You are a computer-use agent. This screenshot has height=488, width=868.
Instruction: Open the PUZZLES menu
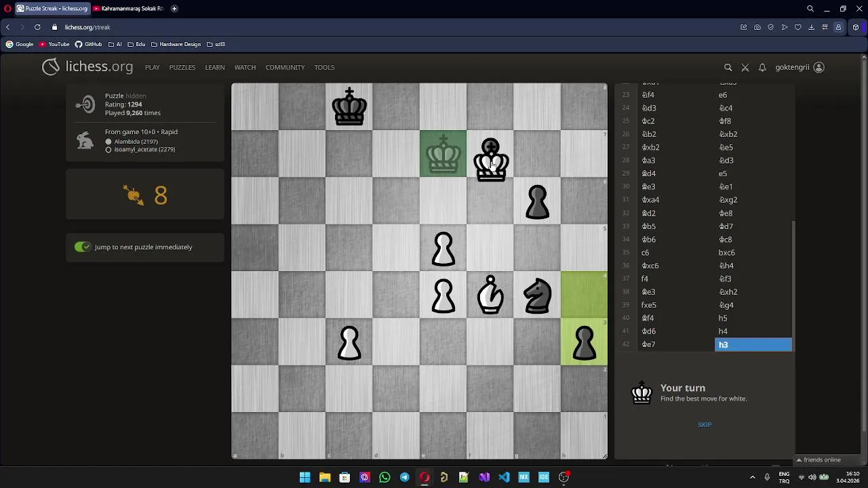182,67
